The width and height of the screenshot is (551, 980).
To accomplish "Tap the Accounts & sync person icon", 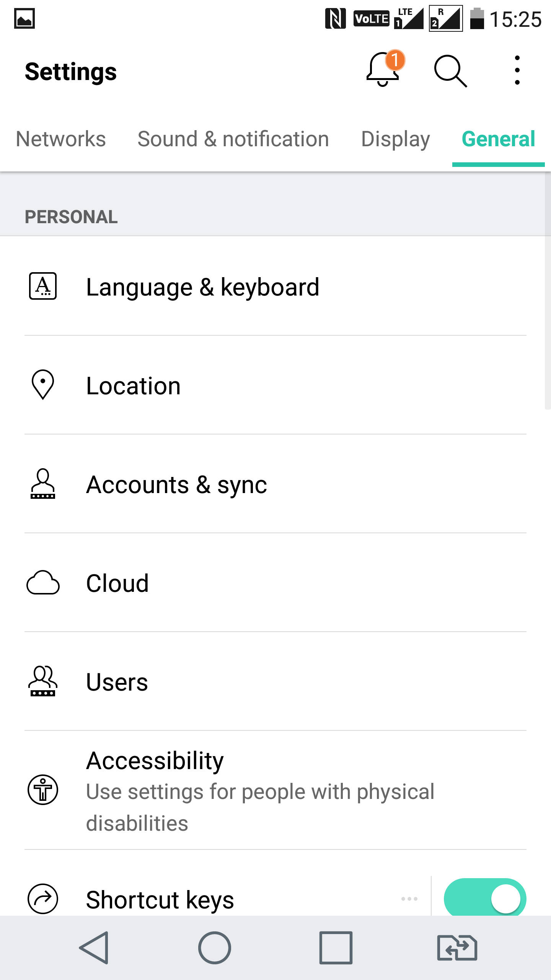I will (x=43, y=483).
